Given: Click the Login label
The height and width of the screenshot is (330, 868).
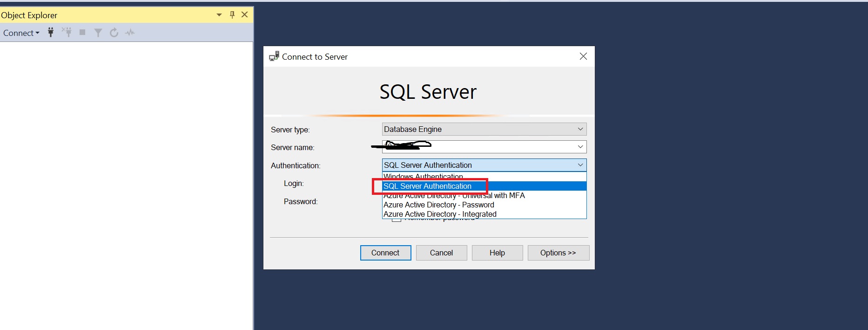Looking at the screenshot, I should point(294,183).
